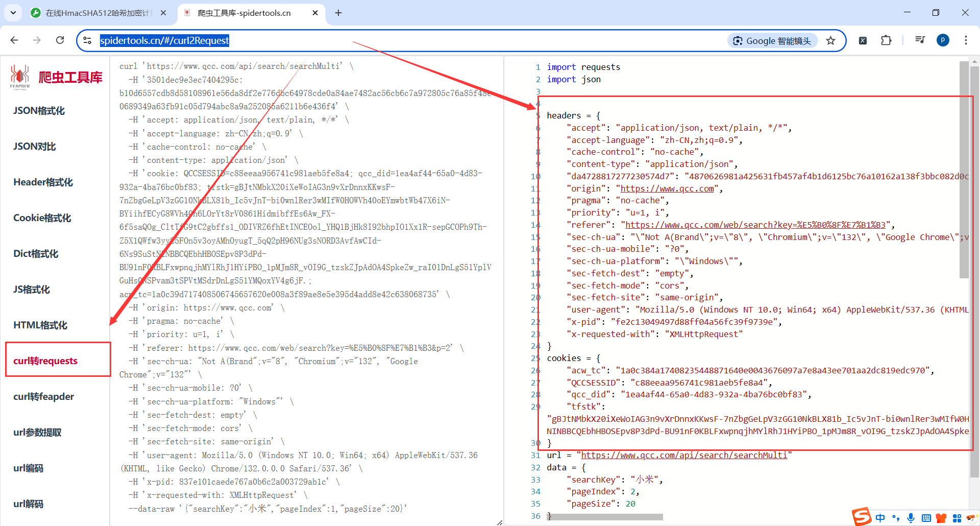Click the IME mascot assistant icon
980x526 pixels.
coord(972,518)
